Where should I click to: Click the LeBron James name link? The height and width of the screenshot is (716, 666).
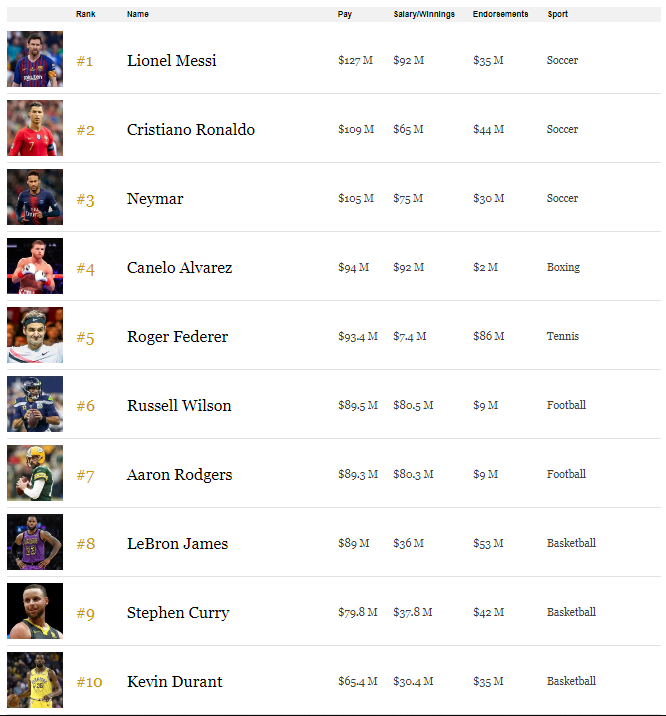point(177,544)
